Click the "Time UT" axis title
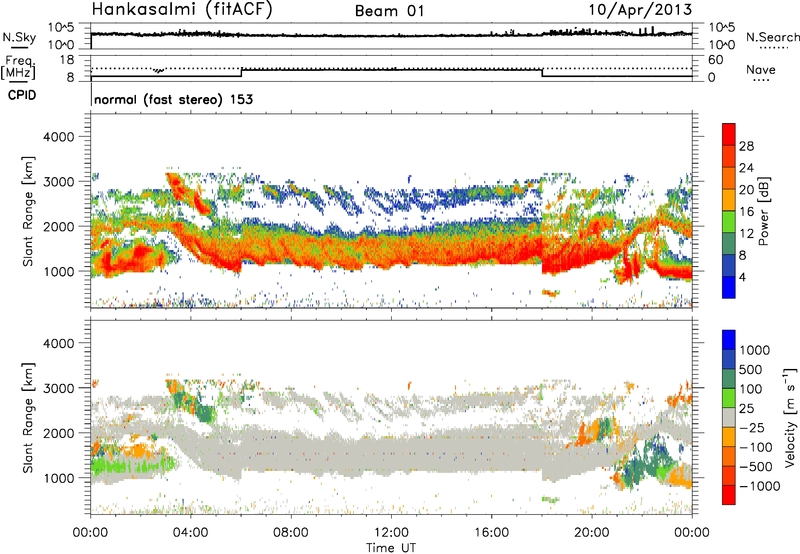 coord(391,547)
